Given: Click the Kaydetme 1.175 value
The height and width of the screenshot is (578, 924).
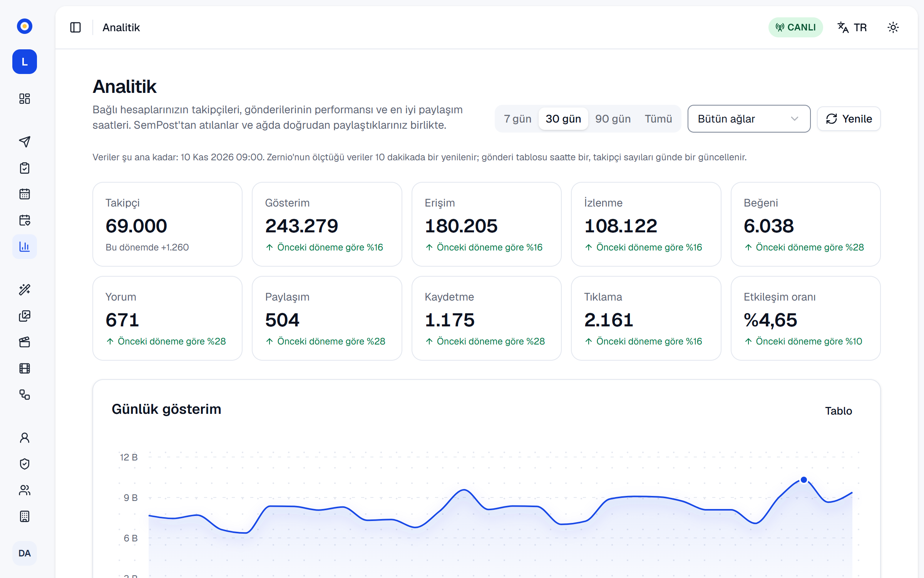Looking at the screenshot, I should pos(450,320).
